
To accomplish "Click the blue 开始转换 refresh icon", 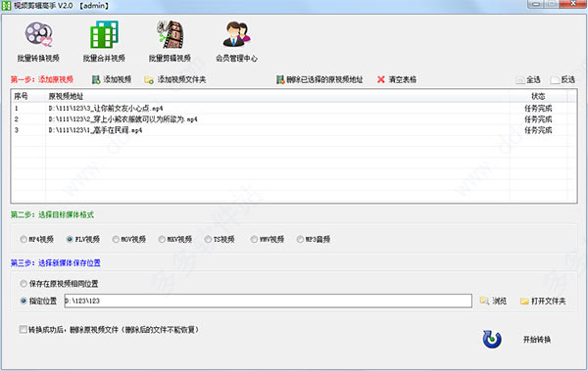I will pyautogui.click(x=492, y=339).
